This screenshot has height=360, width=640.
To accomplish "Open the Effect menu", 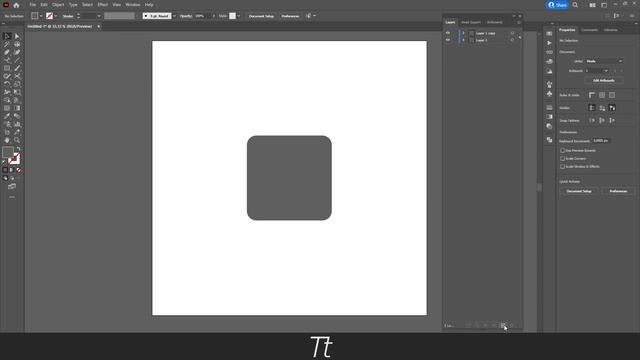I will [102, 5].
